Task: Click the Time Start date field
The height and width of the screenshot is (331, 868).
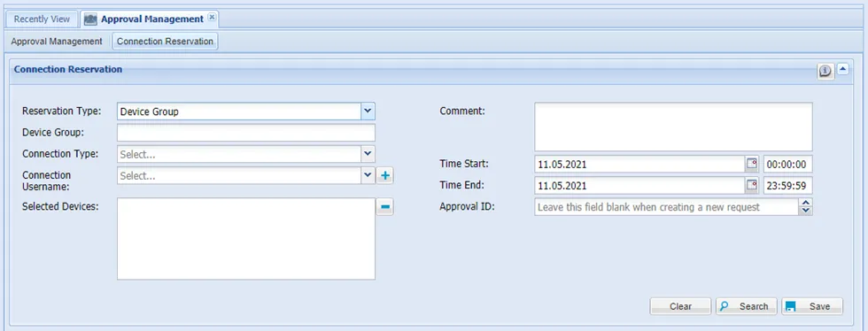Action: click(x=639, y=165)
